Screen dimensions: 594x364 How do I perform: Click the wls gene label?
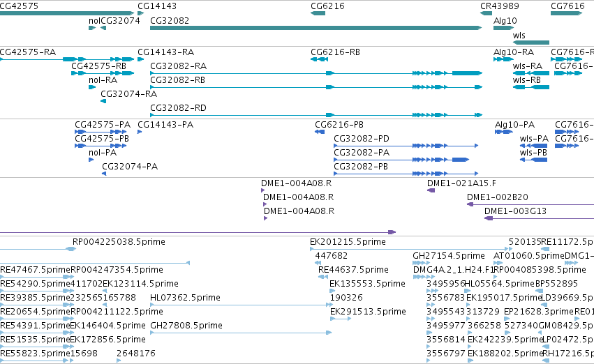pos(519,35)
